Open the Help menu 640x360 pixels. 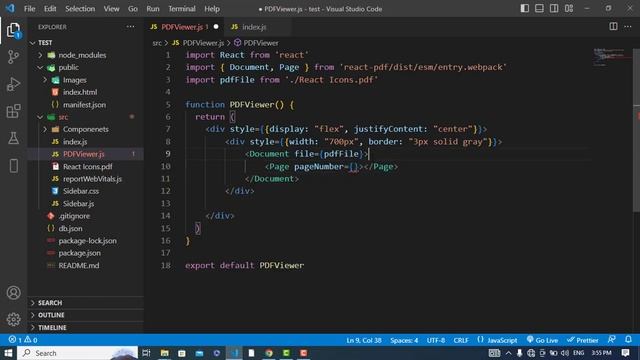coord(212,9)
